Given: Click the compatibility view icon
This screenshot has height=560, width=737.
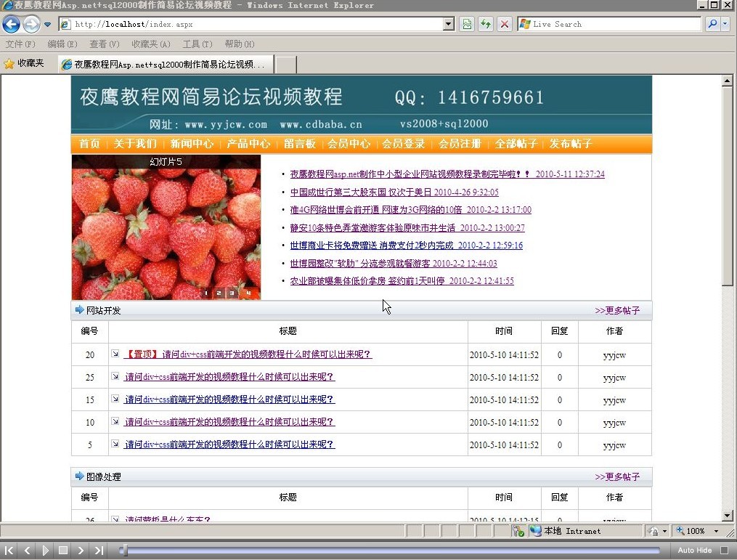Looking at the screenshot, I should [x=467, y=24].
